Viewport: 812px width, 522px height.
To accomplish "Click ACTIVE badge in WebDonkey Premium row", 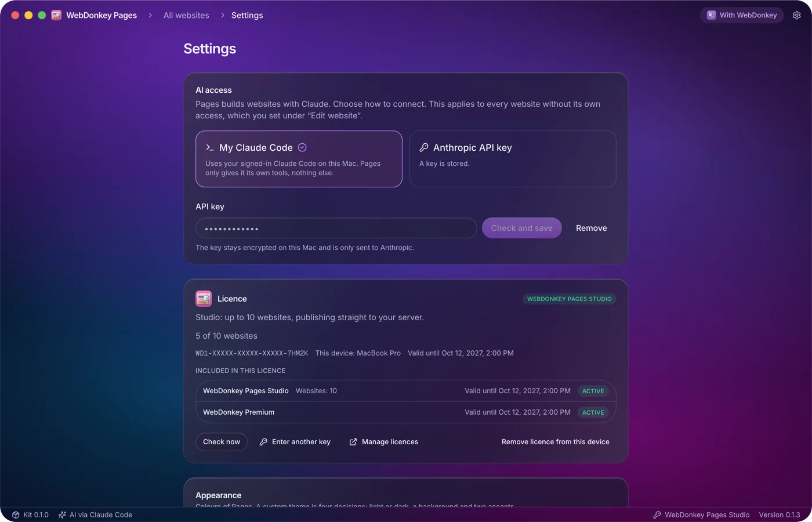I will click(x=593, y=412).
